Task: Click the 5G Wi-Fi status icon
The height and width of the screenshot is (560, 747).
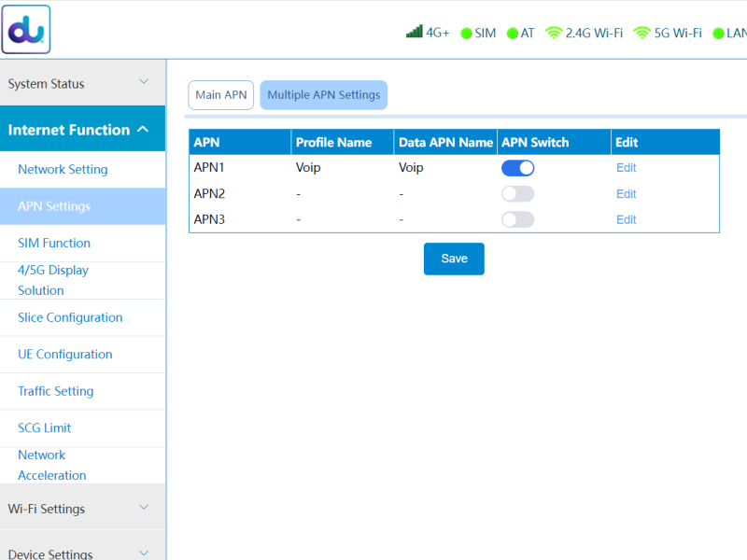Action: (x=641, y=33)
